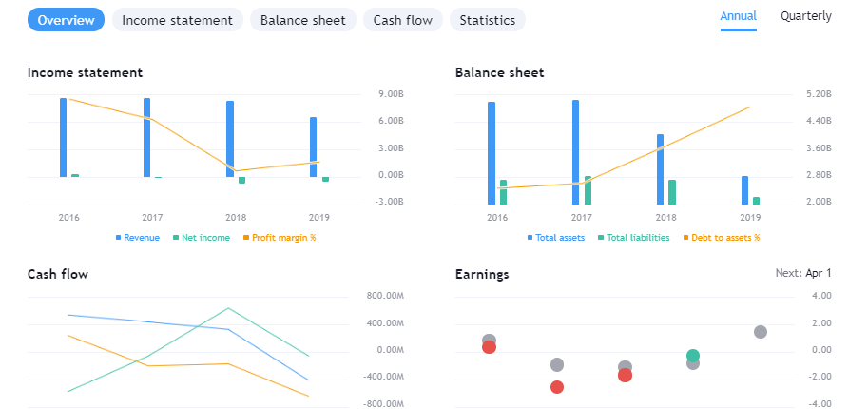The image size is (868, 409).
Task: Select the Annual period view
Action: [x=738, y=16]
